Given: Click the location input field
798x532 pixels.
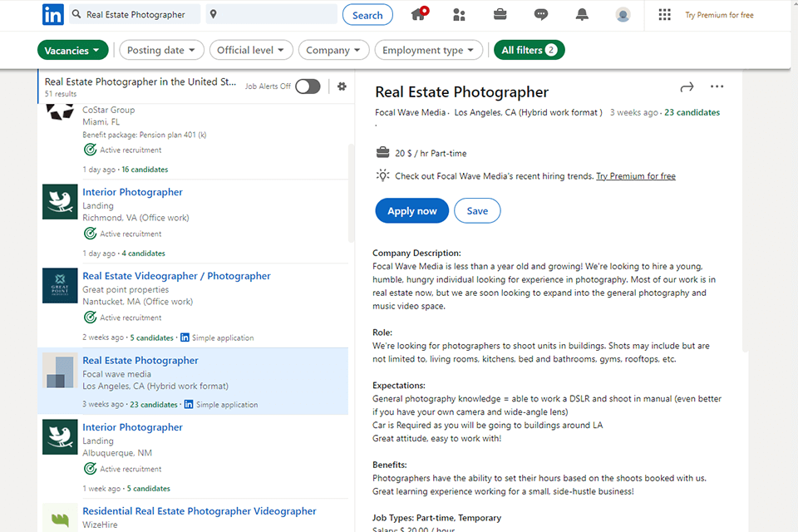Looking at the screenshot, I should 271,14.
